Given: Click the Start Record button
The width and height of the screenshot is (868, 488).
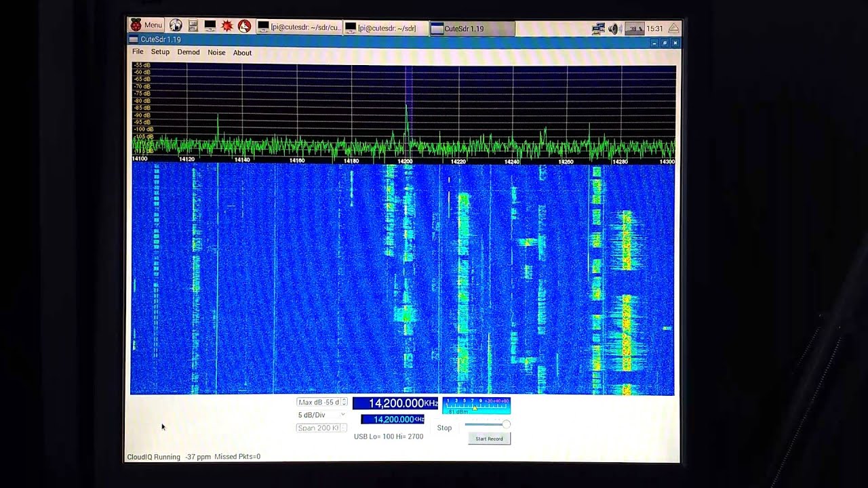Looking at the screenshot, I should 489,439.
